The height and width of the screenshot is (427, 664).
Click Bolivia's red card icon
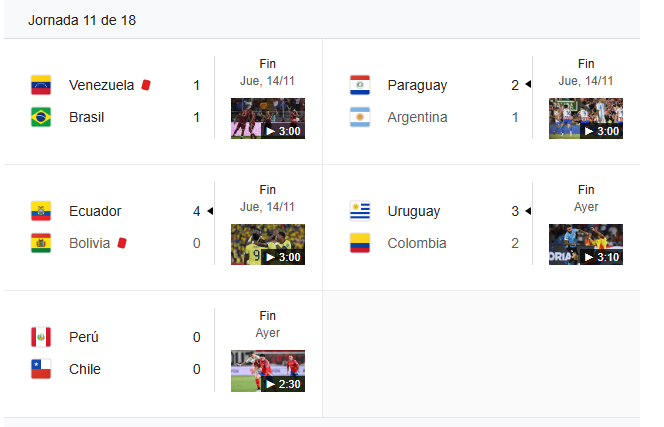pyautogui.click(x=122, y=243)
